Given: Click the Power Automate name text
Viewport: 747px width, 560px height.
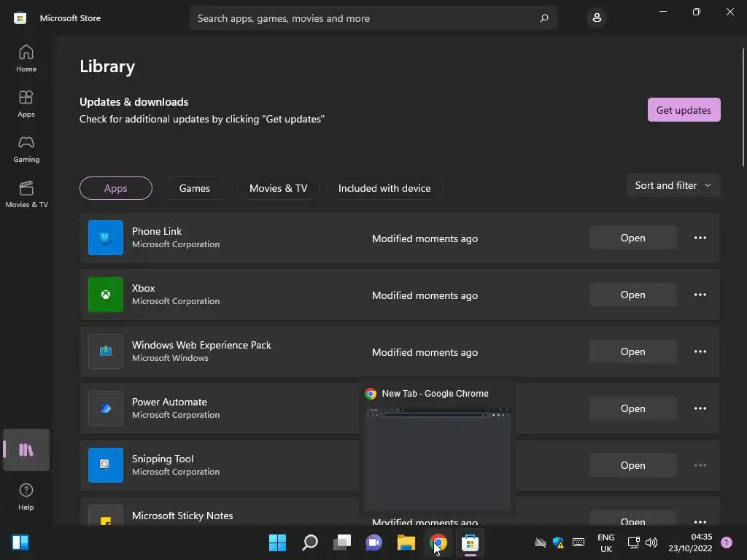Looking at the screenshot, I should 169,402.
